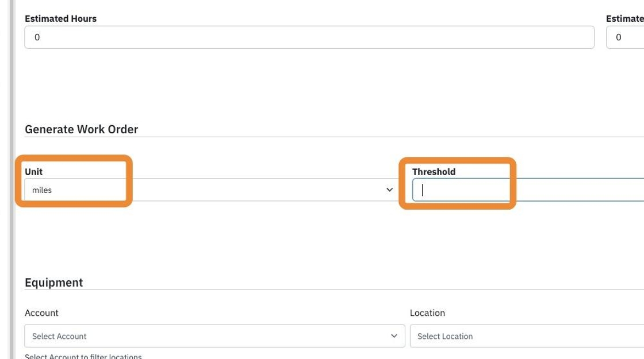The image size is (644, 359).
Task: Click the gray vertical bar on left edge
Action: pos(12,179)
